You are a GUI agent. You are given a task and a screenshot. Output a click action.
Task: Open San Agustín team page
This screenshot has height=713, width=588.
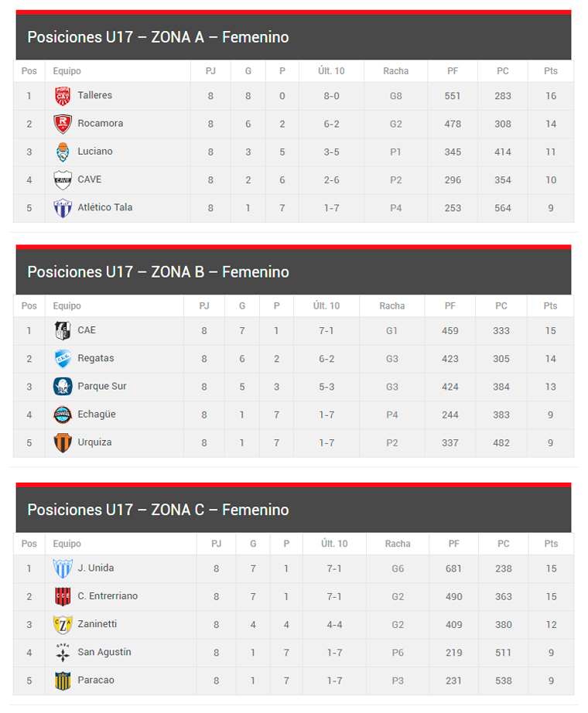point(104,652)
